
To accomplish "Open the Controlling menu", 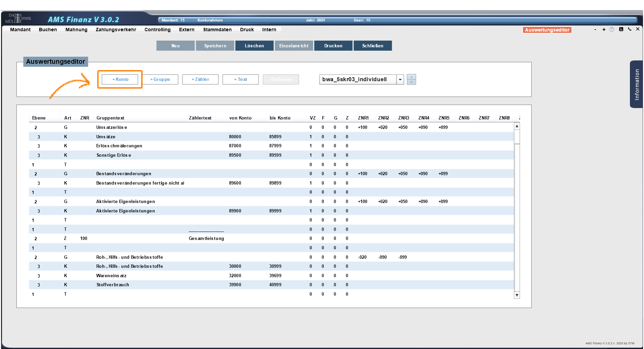I will pyautogui.click(x=157, y=30).
